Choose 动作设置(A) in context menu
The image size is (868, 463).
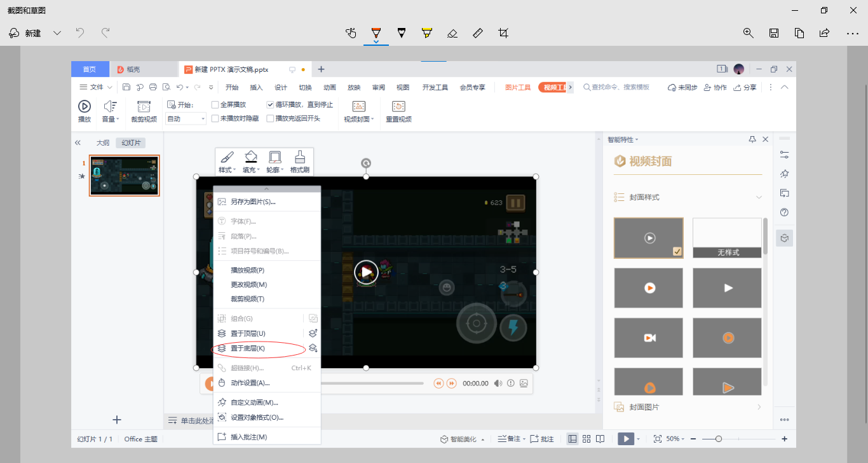[267, 383]
